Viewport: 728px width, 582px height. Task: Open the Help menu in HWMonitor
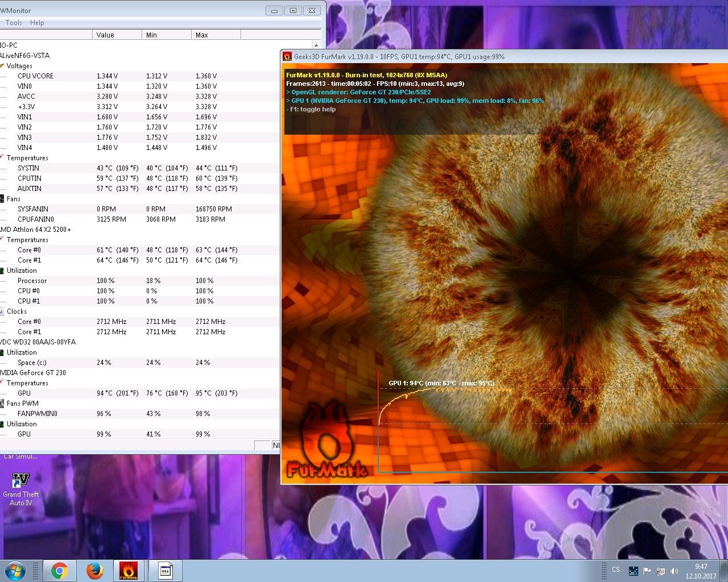click(37, 23)
